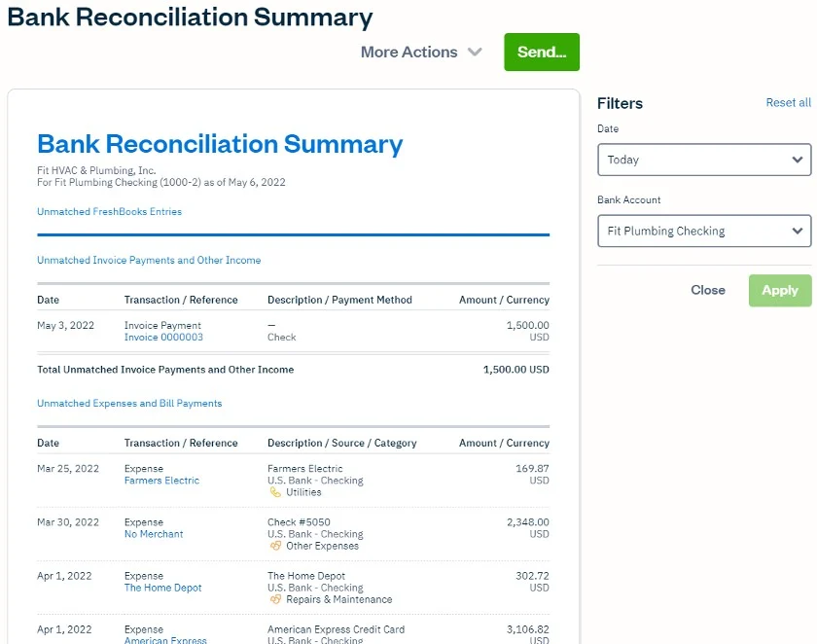
Task: Click the Unmatched FreshBooks Entries heading
Action: 109,211
